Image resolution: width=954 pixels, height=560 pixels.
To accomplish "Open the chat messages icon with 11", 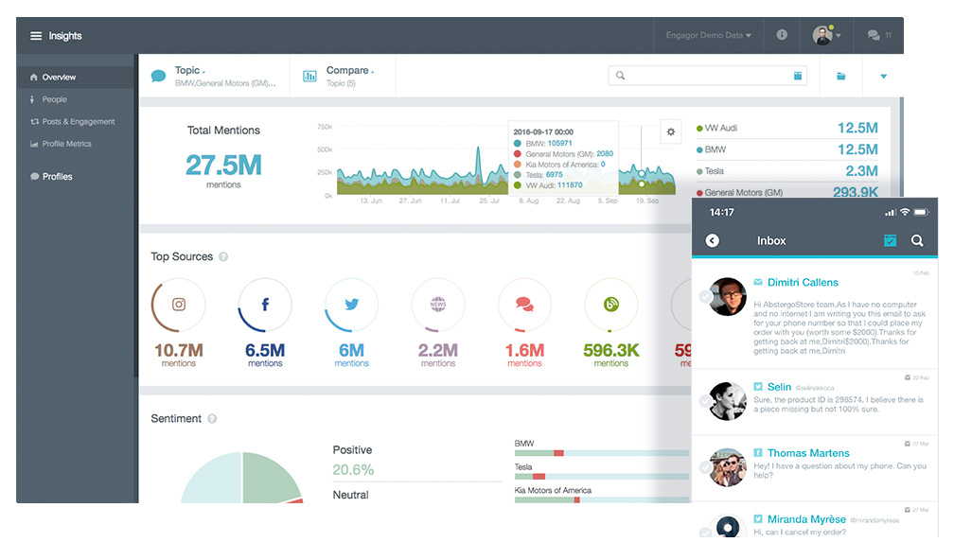I will pos(879,35).
